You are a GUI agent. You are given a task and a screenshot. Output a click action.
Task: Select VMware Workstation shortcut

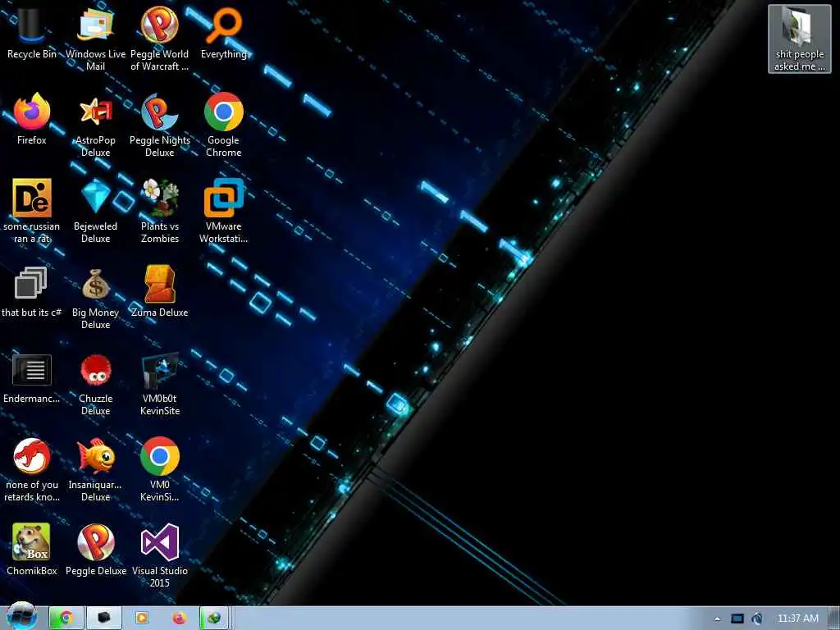pos(224,211)
